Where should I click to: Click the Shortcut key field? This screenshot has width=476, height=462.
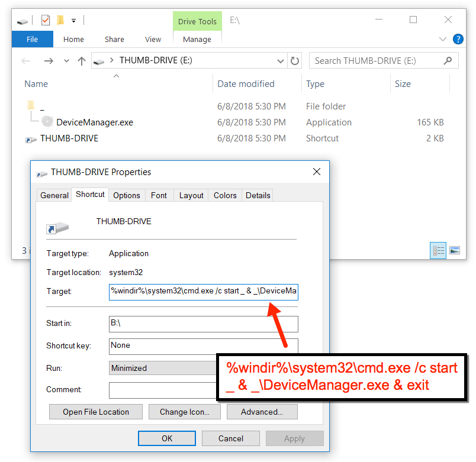(x=204, y=347)
